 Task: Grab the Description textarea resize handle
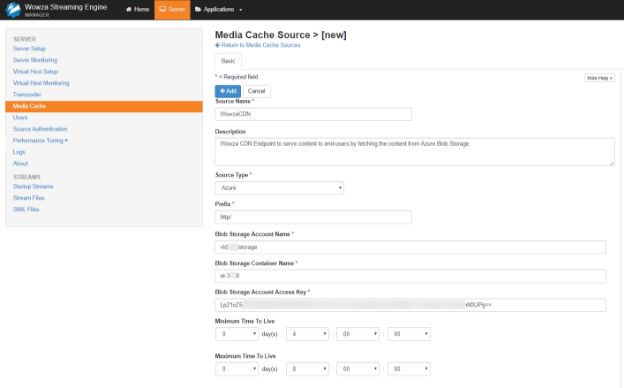click(x=612, y=163)
